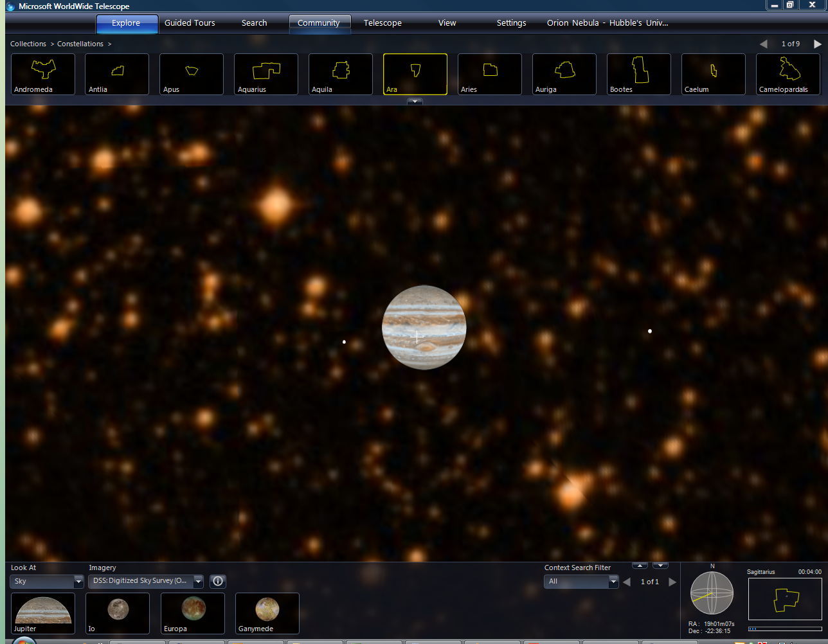Viewport: 828px width, 644px height.
Task: Select the Io moon thumbnail
Action: coord(118,613)
